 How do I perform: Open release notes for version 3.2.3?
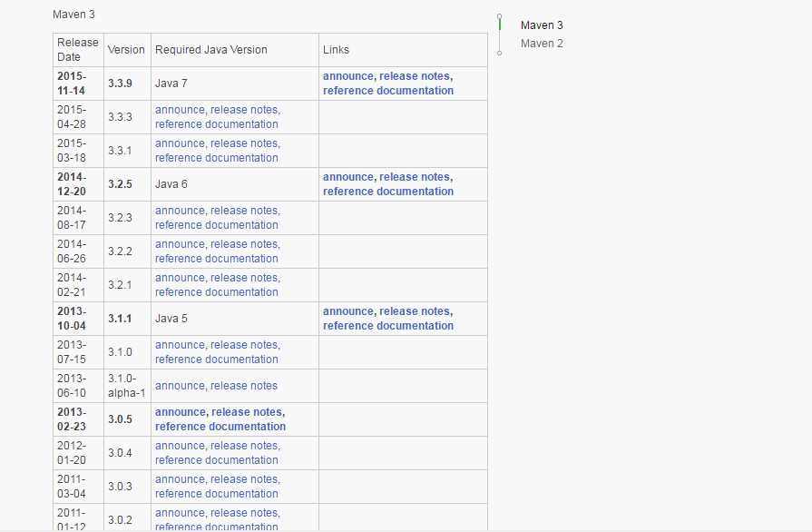pyautogui.click(x=243, y=211)
